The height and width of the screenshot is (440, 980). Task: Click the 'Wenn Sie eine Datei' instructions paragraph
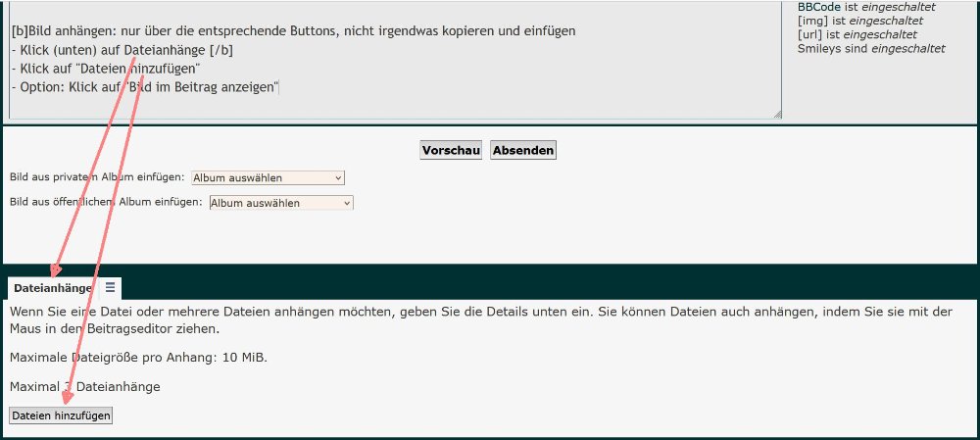point(392,312)
